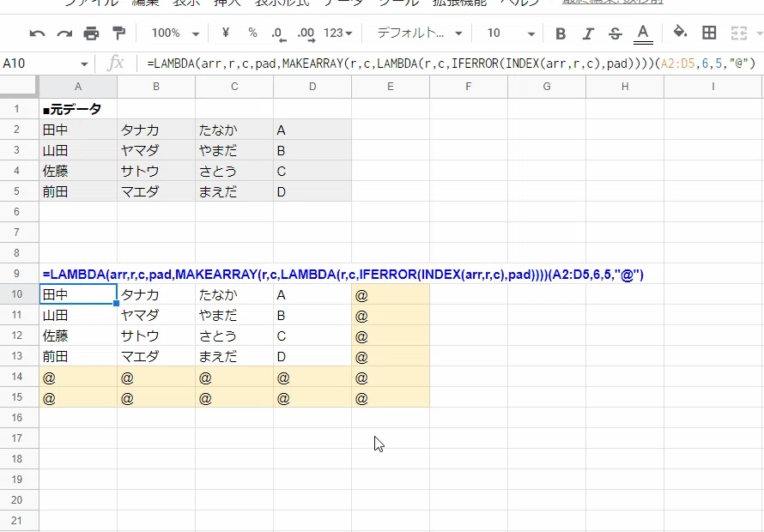Redo the last undone action
Screen dimensions: 764x532
(x=64, y=33)
